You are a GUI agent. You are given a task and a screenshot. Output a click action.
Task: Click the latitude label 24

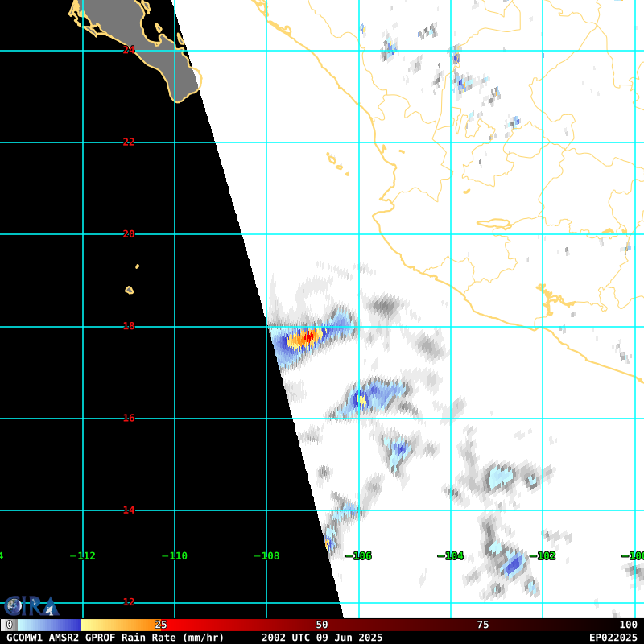(129, 50)
